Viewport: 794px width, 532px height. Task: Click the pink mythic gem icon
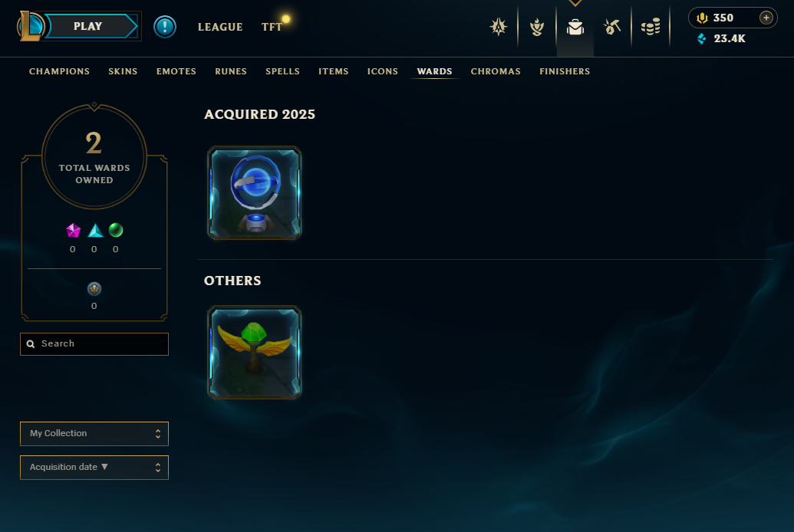[x=73, y=230]
